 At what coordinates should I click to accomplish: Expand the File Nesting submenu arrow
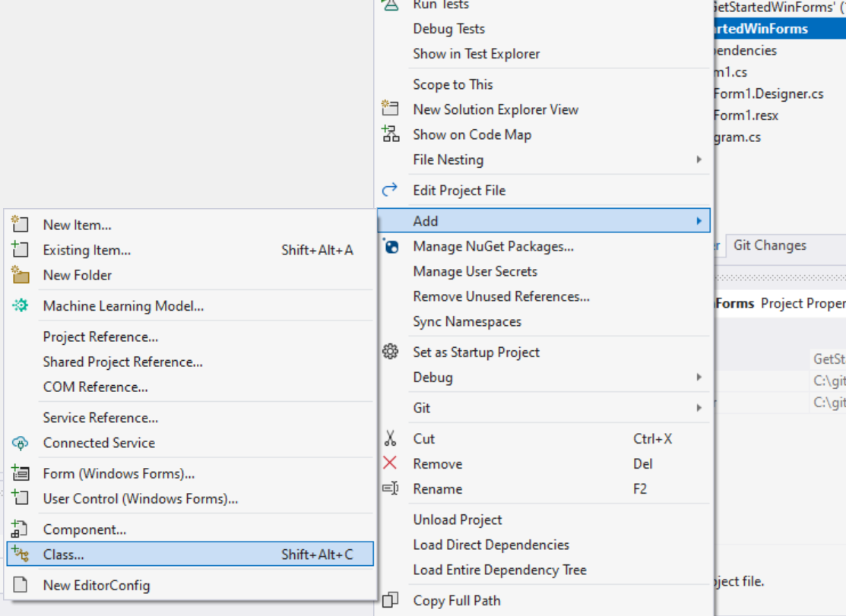point(699,160)
